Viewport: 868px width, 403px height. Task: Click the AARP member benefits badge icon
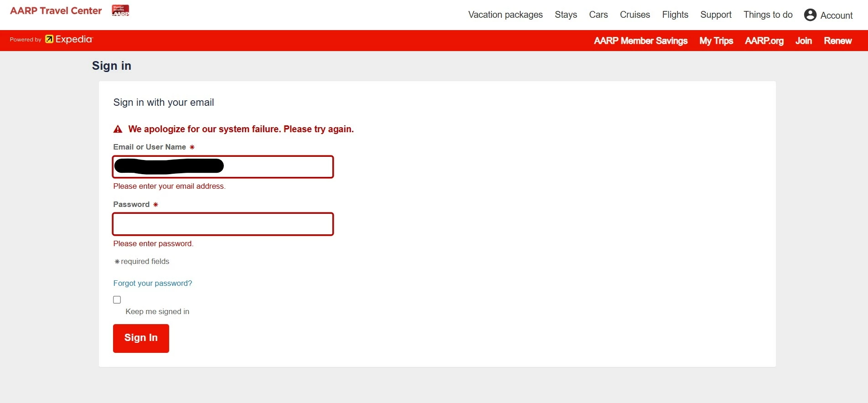121,10
